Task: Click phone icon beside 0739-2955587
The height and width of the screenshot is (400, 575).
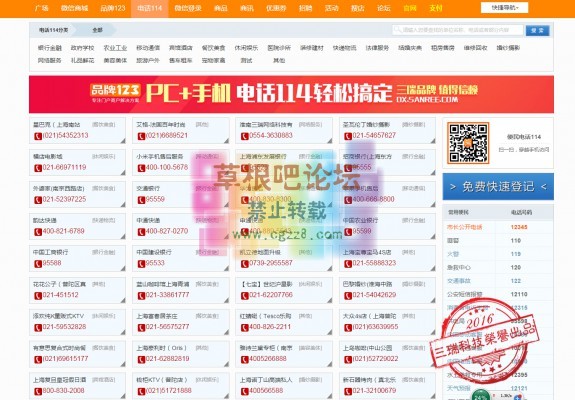Action: point(245,264)
